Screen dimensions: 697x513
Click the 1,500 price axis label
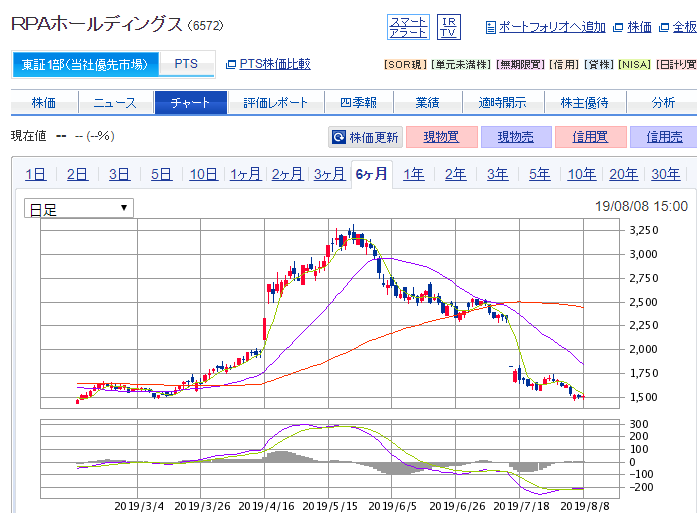644,397
